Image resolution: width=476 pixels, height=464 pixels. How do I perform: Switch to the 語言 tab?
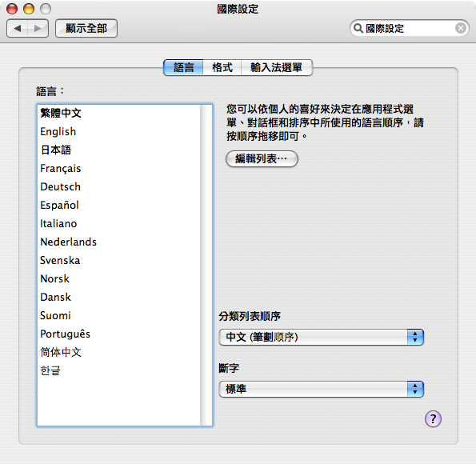183,67
